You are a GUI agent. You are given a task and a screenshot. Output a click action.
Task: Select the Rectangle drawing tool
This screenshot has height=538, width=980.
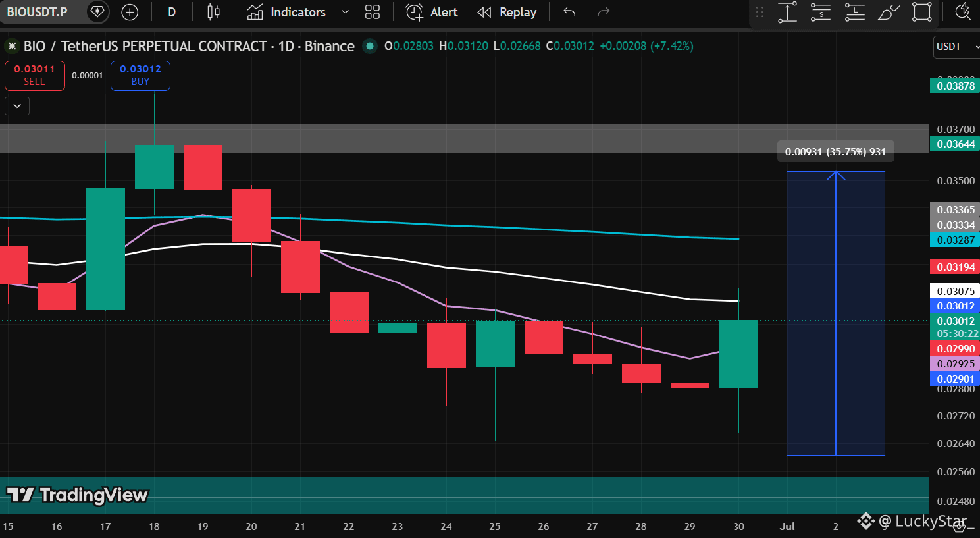click(922, 12)
